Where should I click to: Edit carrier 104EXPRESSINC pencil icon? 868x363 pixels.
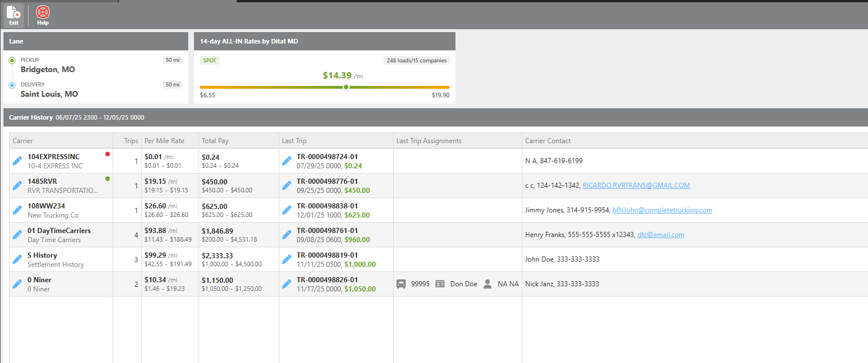(18, 161)
